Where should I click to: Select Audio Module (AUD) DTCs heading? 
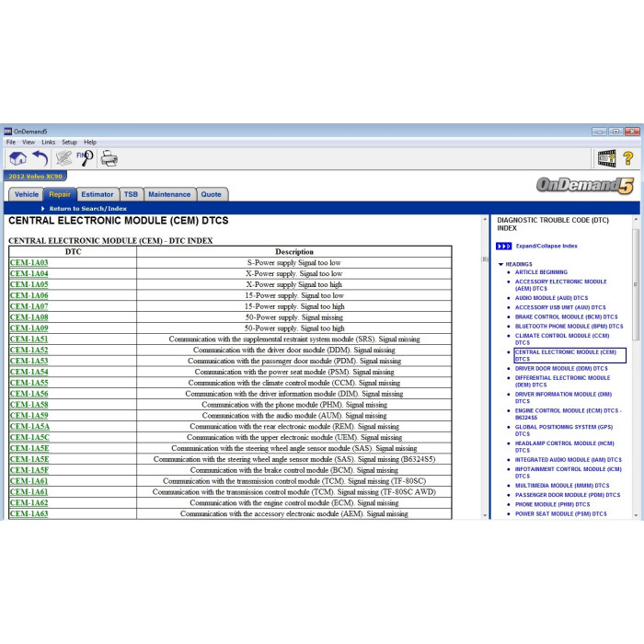tap(551, 298)
